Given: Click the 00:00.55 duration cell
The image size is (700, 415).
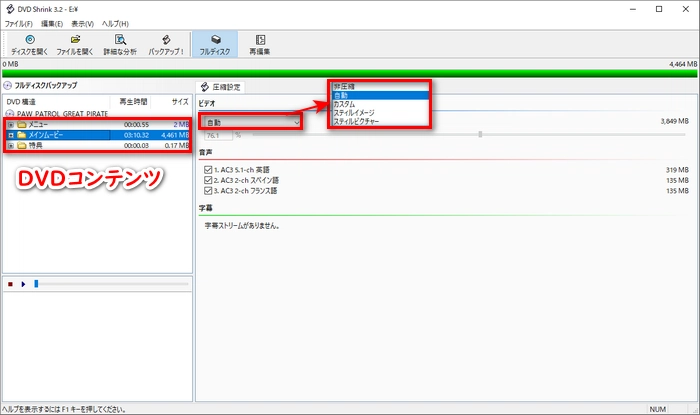Looking at the screenshot, I should [137, 124].
